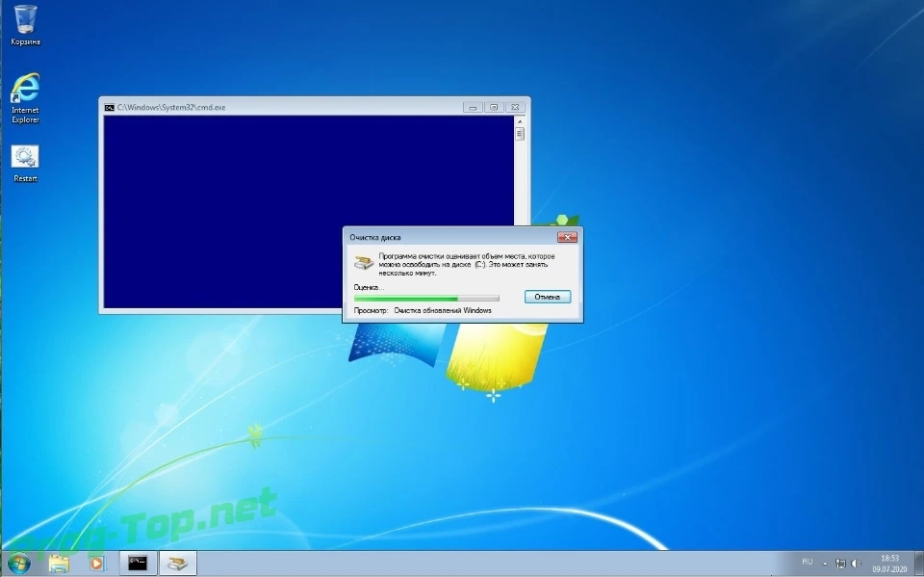Open the clock showing 18:53 09.07.2020

(889, 564)
